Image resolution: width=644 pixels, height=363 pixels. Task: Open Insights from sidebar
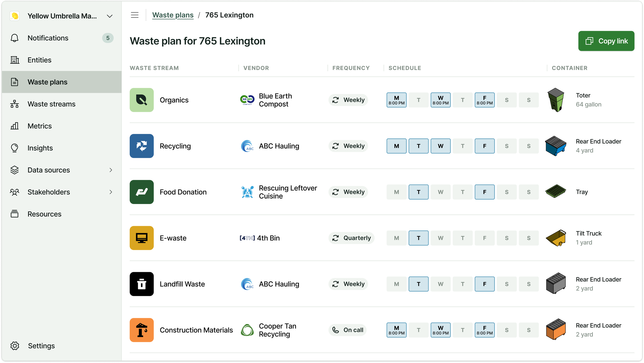tap(62, 148)
